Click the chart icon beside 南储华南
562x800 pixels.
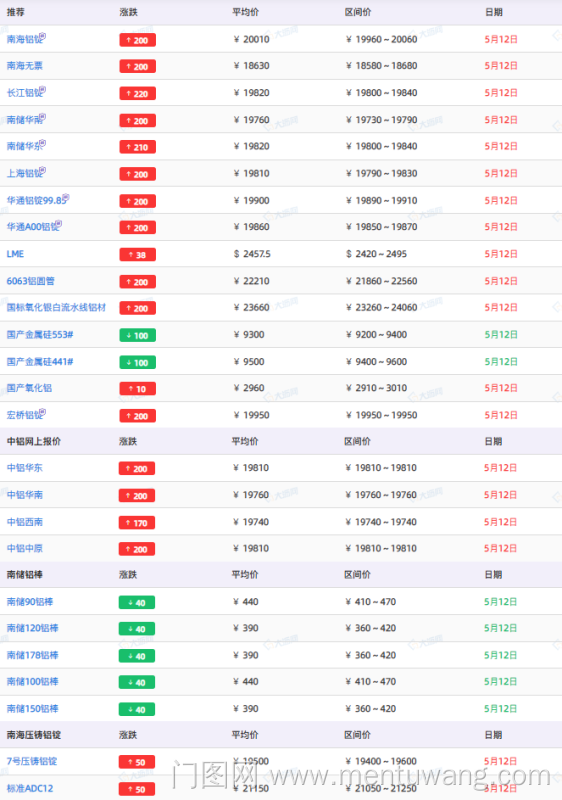pos(43,117)
